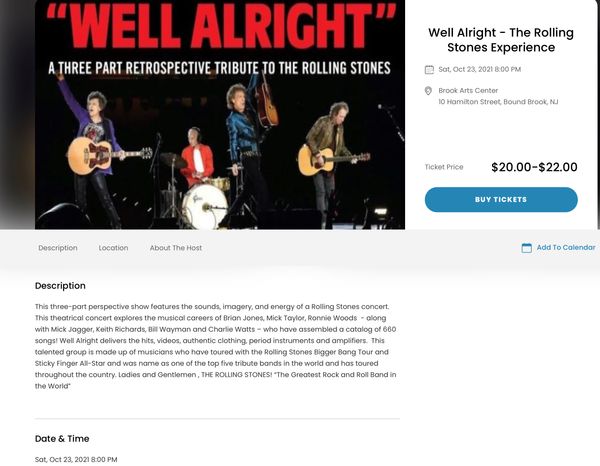Click the Ticket Price label
This screenshot has height=466, width=600.
pyautogui.click(x=444, y=167)
